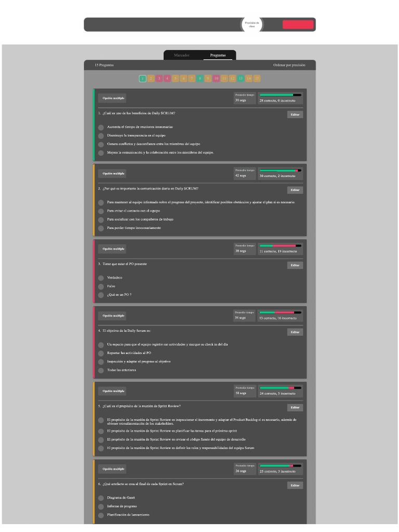The width and height of the screenshot is (399, 532).
Task: Click the Precisión de clase circle
Action: pos(252,24)
